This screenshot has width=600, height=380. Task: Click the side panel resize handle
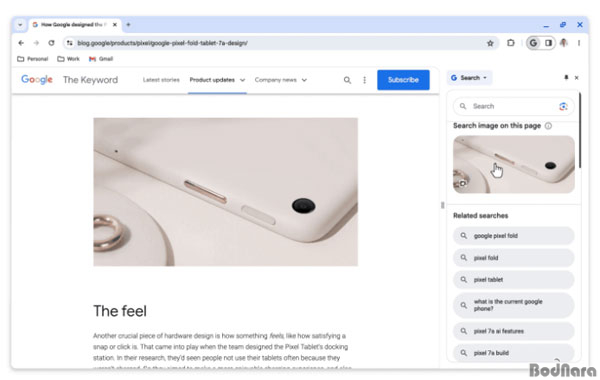point(442,205)
